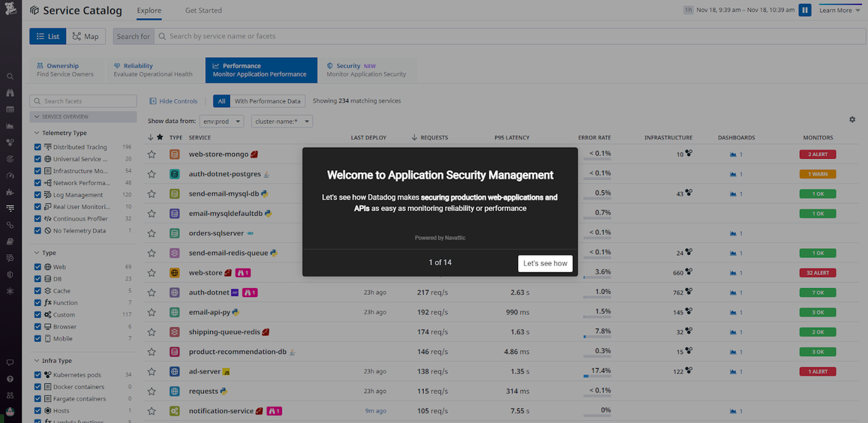Star the auth-dotnet-postgres service
The height and width of the screenshot is (423, 868).
152,174
